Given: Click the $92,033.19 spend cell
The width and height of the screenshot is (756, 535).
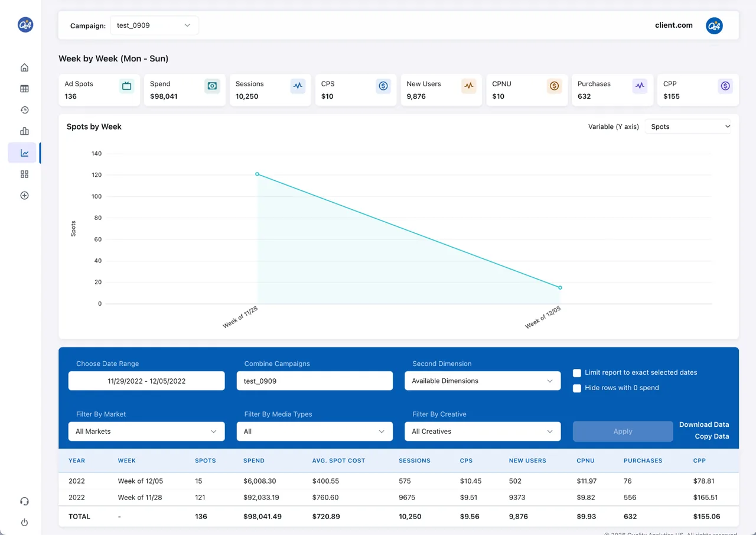Looking at the screenshot, I should [261, 498].
